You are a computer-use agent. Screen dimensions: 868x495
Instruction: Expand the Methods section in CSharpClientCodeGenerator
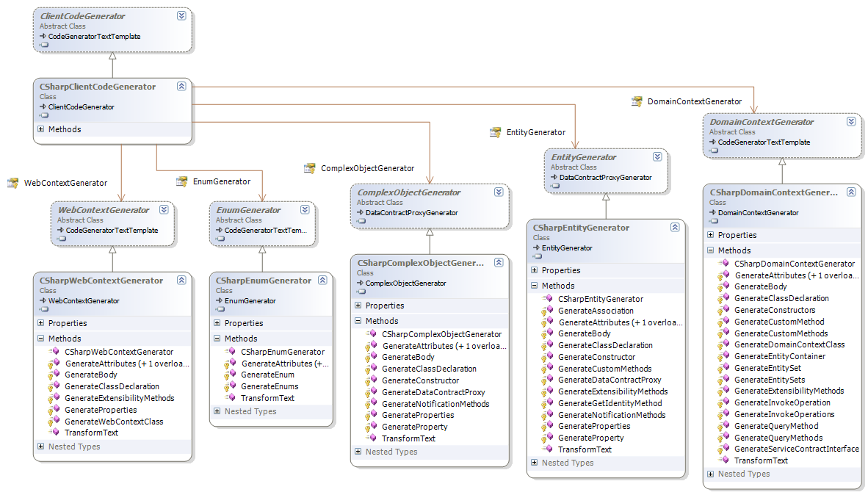point(40,129)
